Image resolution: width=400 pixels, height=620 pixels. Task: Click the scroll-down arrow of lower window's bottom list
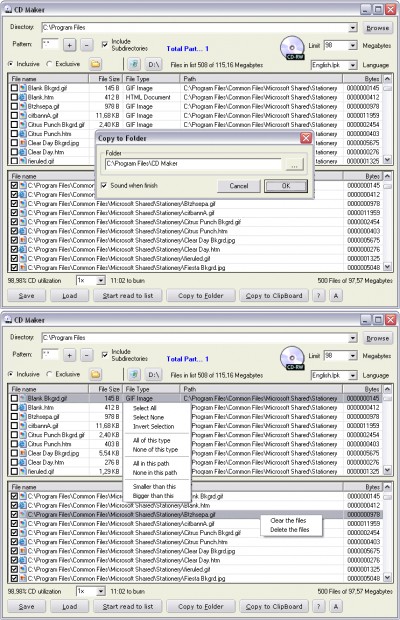[x=387, y=578]
